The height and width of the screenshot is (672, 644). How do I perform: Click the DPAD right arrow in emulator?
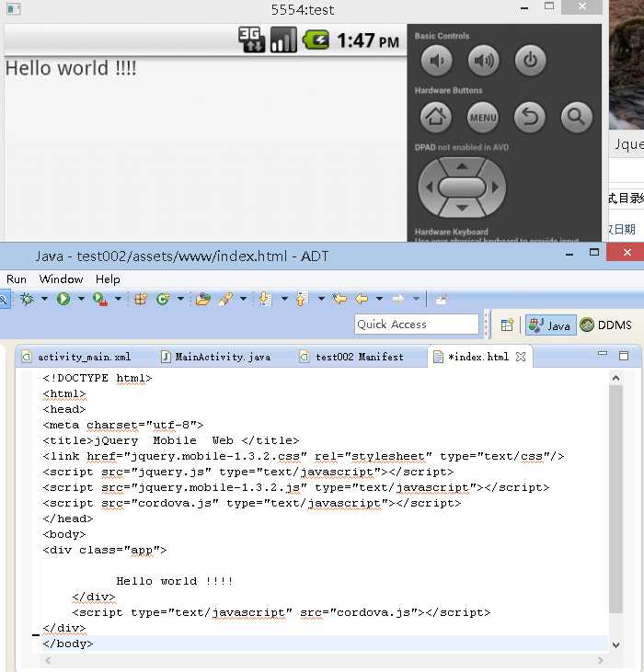click(x=495, y=188)
